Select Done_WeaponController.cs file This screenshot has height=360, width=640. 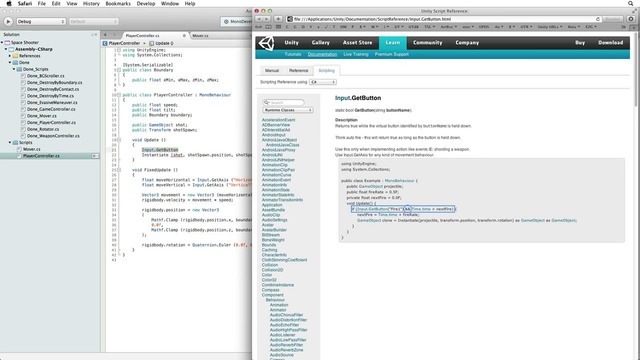pyautogui.click(x=53, y=136)
